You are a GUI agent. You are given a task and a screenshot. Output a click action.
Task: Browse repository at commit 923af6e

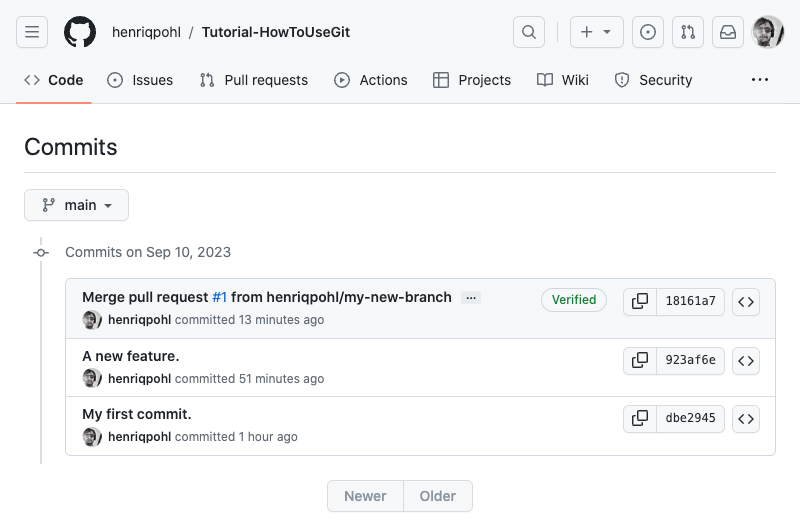pos(746,361)
